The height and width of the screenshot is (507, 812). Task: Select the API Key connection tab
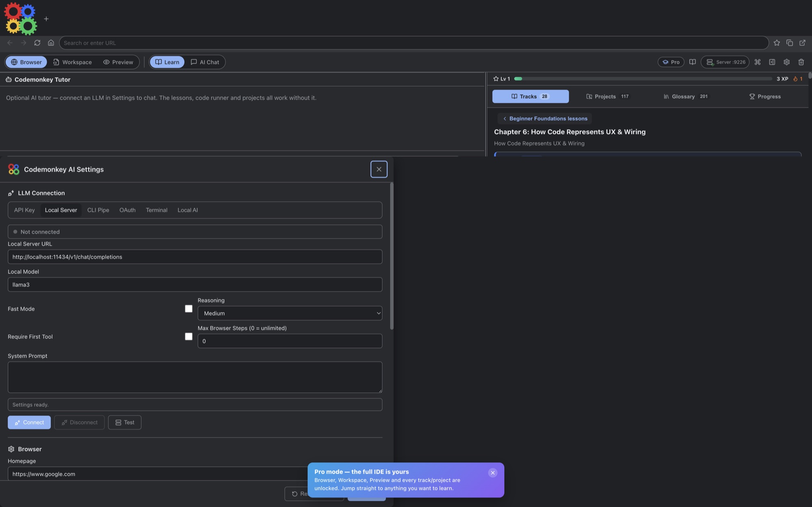coord(24,210)
